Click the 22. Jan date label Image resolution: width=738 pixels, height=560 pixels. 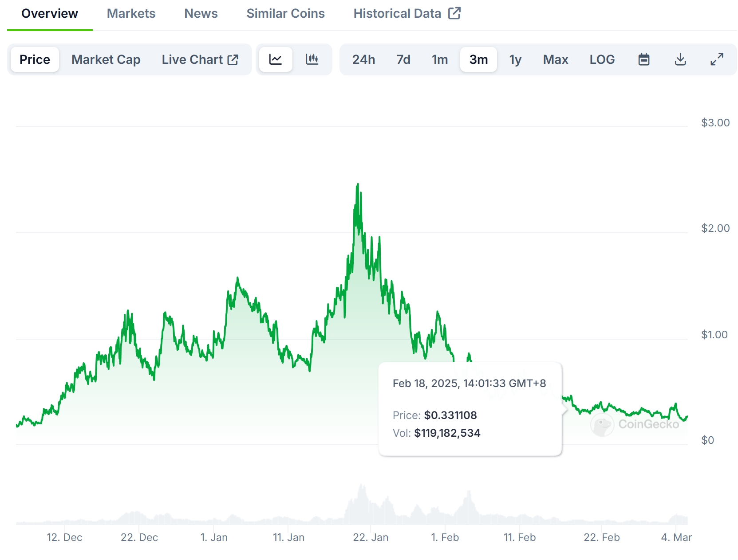tap(371, 537)
